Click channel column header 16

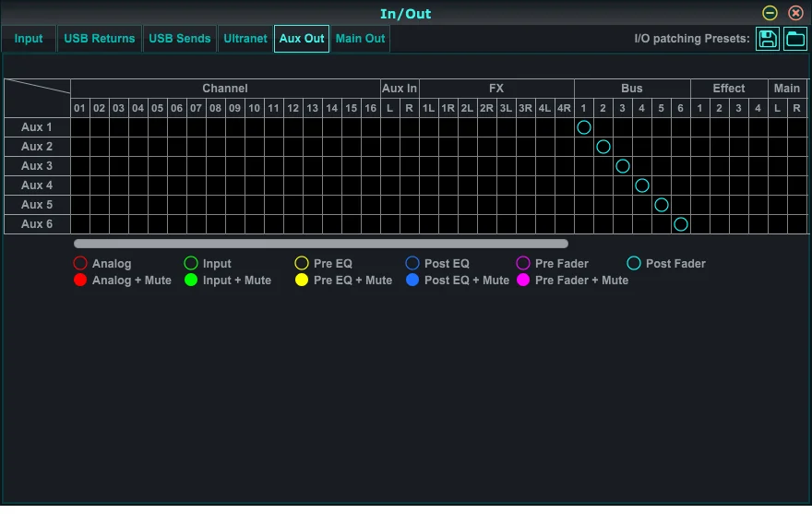click(x=371, y=108)
